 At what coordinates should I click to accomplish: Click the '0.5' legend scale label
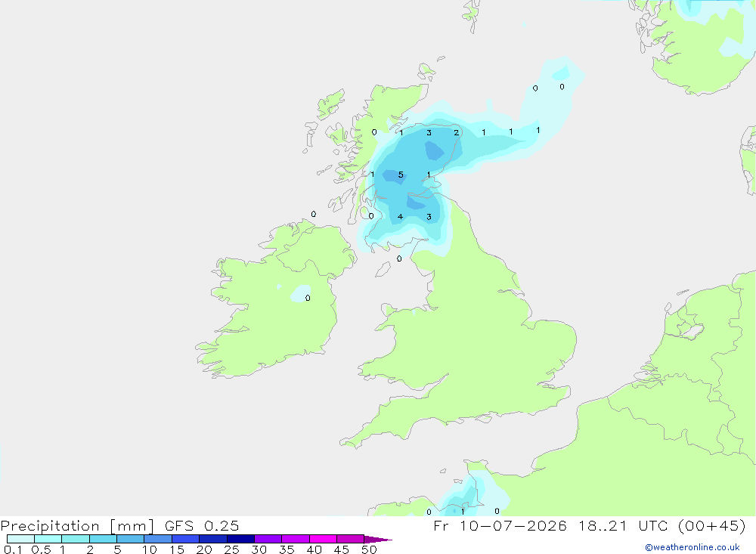[41, 549]
